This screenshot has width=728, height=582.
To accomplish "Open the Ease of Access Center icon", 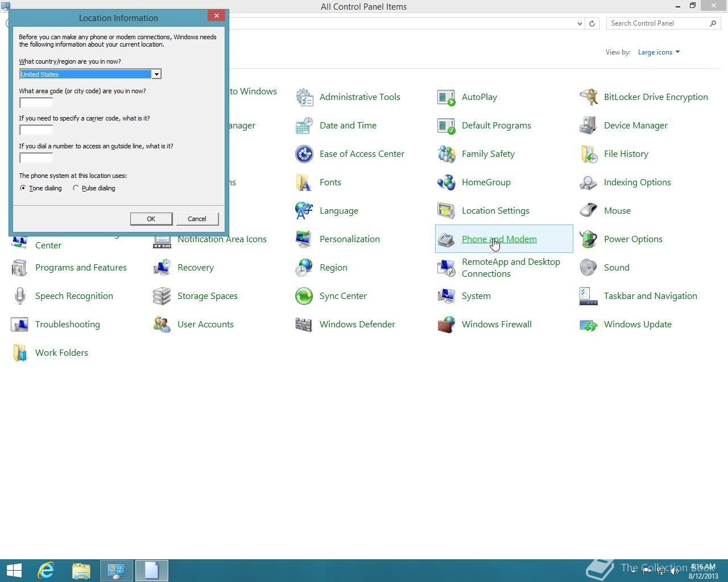I will point(304,154).
